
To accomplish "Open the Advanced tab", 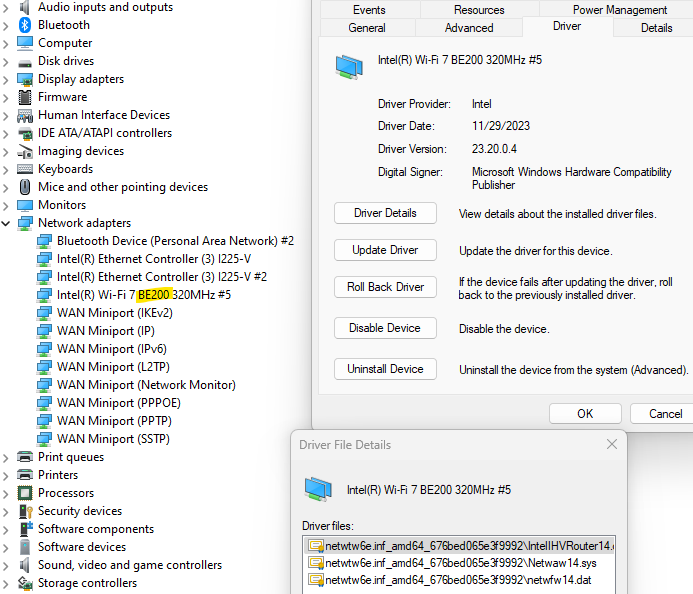I will 469,28.
